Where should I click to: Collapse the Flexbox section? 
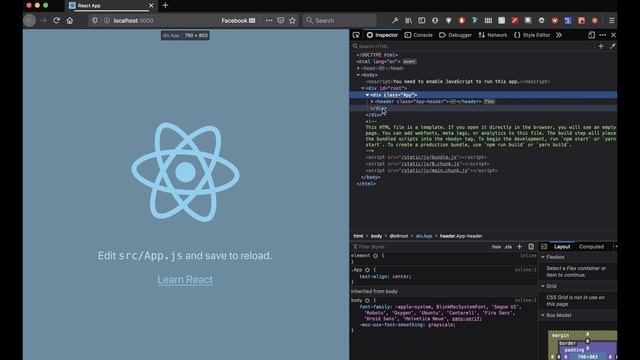[x=543, y=257]
